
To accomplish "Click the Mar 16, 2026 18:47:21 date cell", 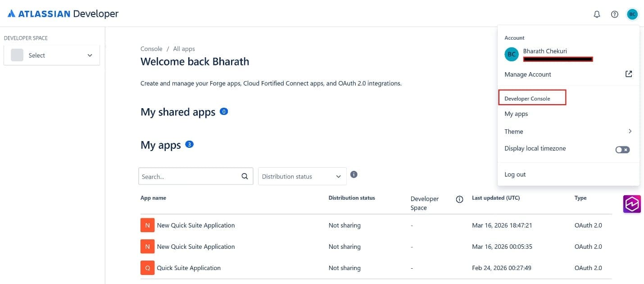I will [x=502, y=225].
